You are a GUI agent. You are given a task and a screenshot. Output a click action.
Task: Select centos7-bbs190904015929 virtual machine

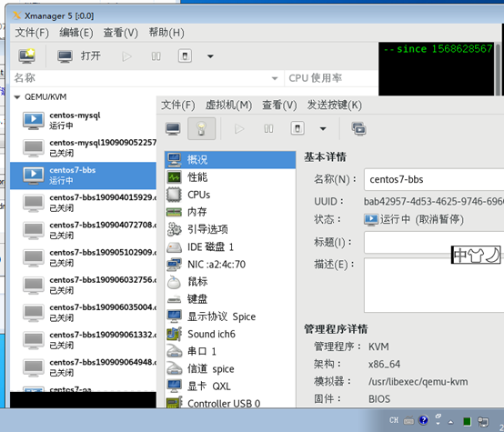click(x=84, y=203)
